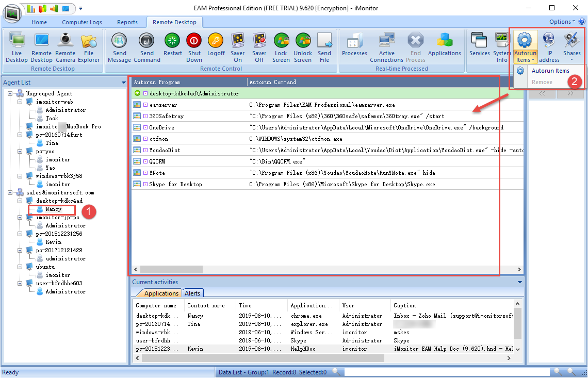Select the YoudaoDict autorun entry
Viewport: 588px width, 378px height.
click(327, 150)
